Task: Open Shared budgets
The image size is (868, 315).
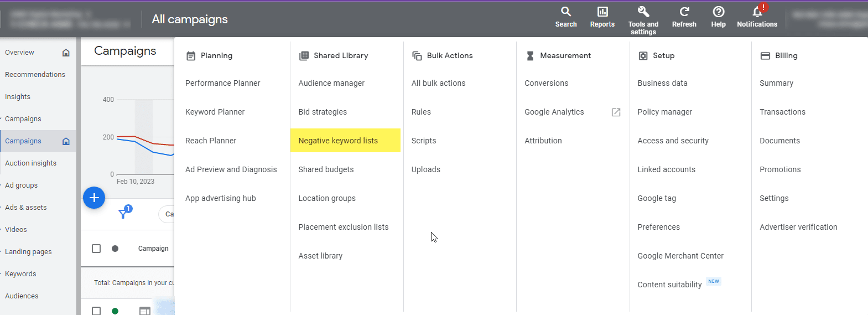Action: [326, 169]
